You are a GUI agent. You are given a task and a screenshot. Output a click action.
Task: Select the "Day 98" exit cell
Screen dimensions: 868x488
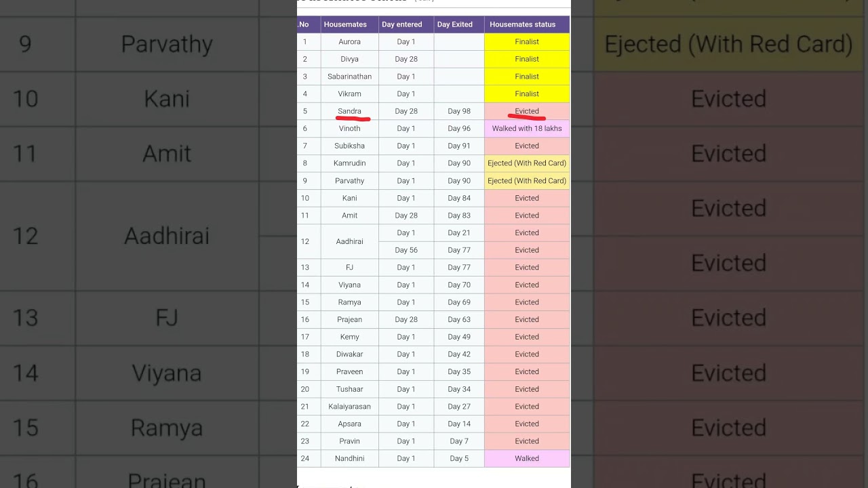click(x=458, y=111)
